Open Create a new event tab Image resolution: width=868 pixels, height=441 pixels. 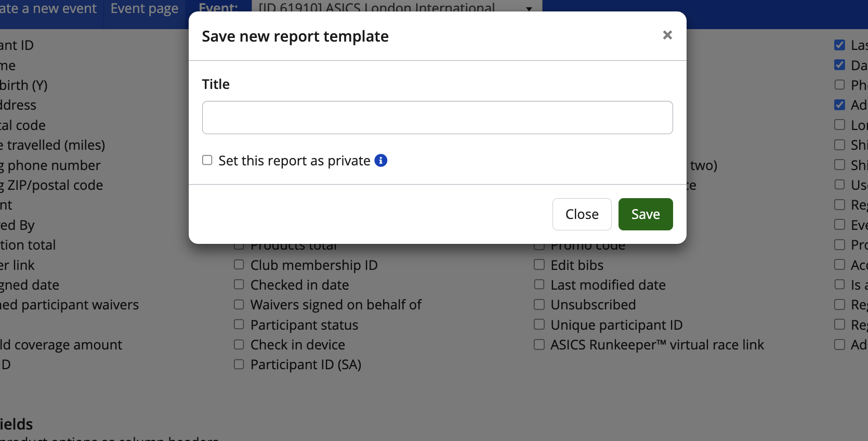tap(48, 8)
